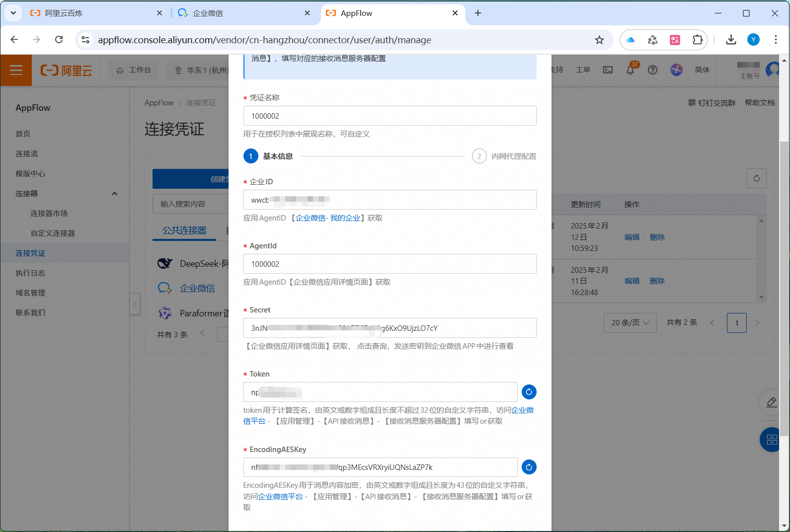Viewport: 790px width, 532px height.
Task: Focus the Token input field
Action: click(x=380, y=392)
